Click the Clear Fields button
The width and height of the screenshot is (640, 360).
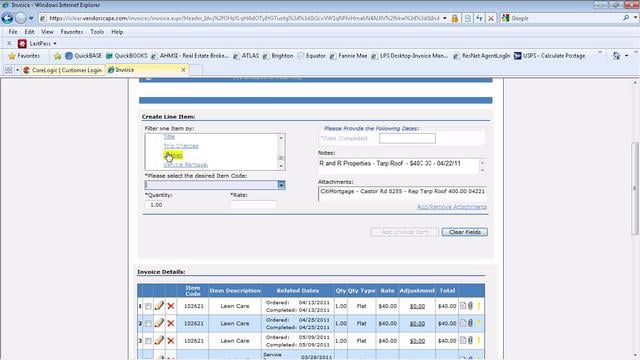pyautogui.click(x=464, y=232)
